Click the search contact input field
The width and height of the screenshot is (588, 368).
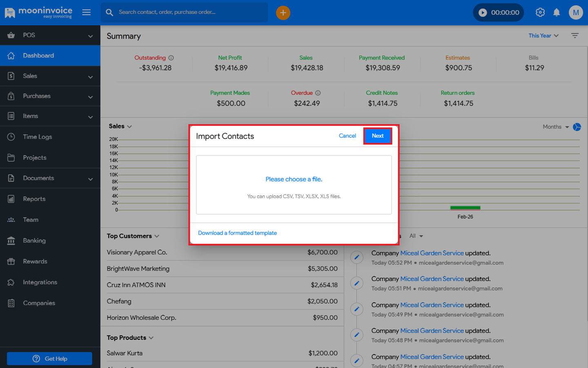point(188,12)
